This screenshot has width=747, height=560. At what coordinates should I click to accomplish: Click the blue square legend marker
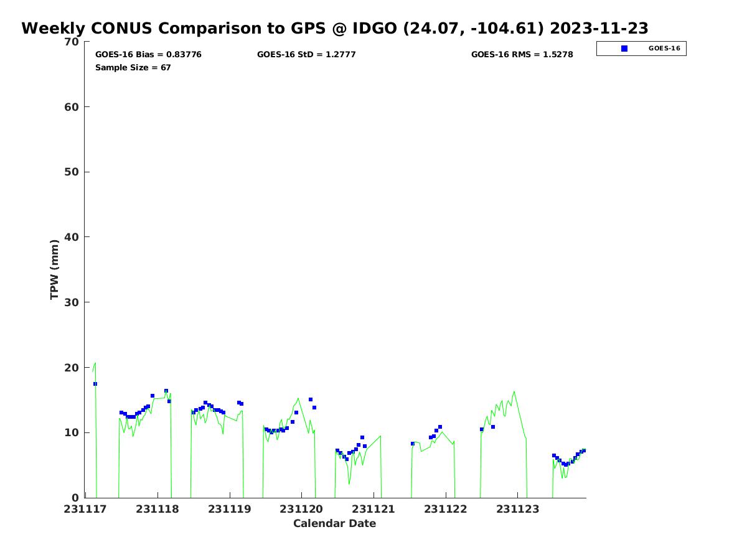[x=624, y=49]
